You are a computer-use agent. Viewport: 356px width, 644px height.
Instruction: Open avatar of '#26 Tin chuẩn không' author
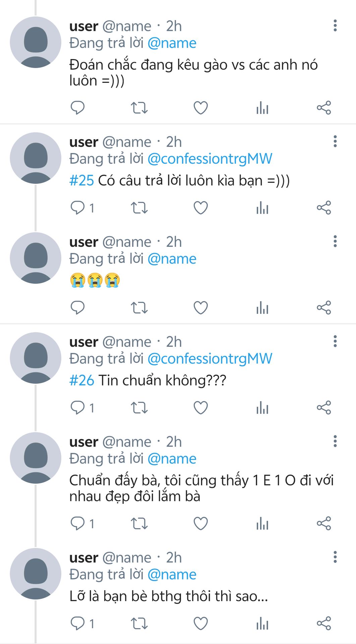coord(36,358)
